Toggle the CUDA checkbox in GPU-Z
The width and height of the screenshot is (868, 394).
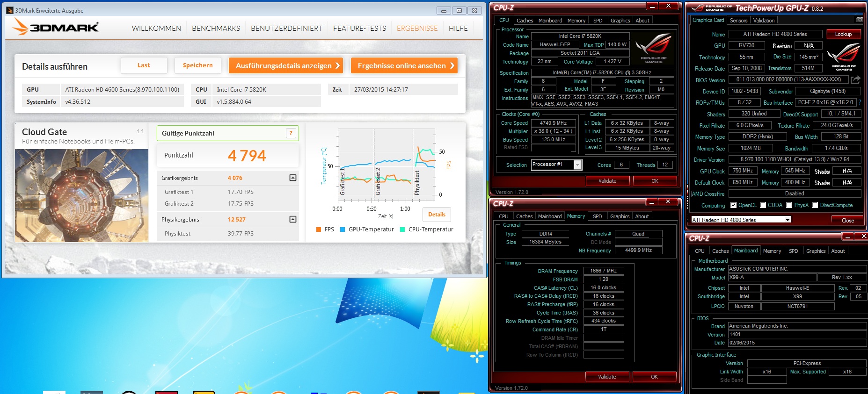coord(763,205)
